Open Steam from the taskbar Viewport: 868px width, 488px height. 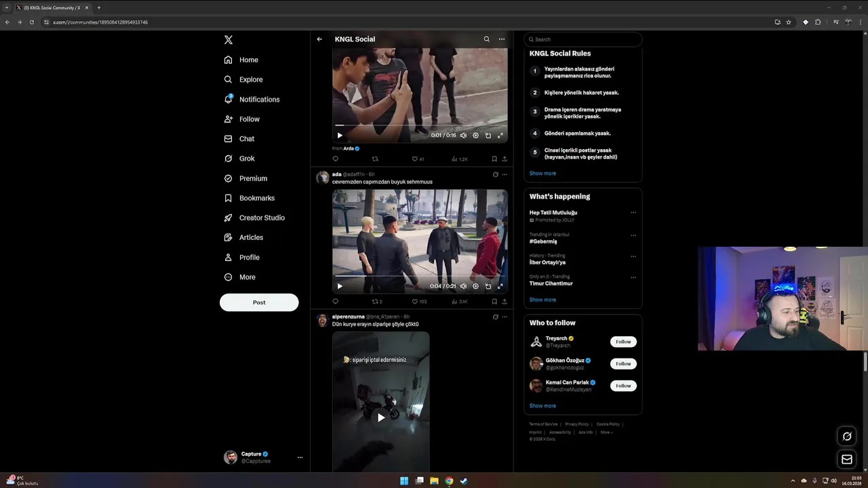pos(464,481)
